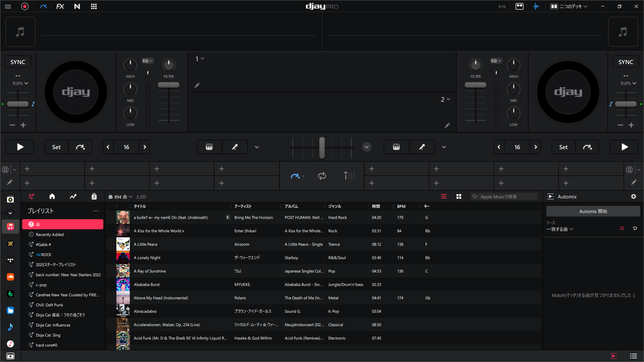Expand left deck EQ mode dropdown
This screenshot has height=362, width=644.
pyautogui.click(x=148, y=61)
